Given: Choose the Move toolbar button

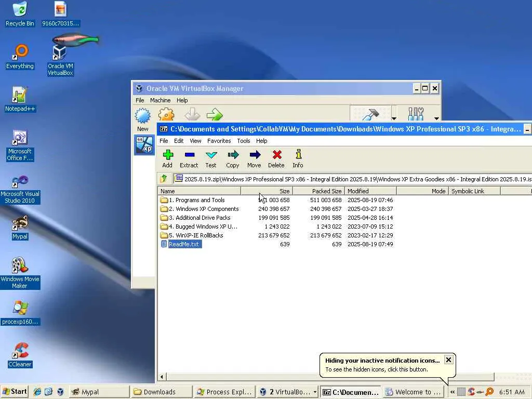Looking at the screenshot, I should coord(255,159).
